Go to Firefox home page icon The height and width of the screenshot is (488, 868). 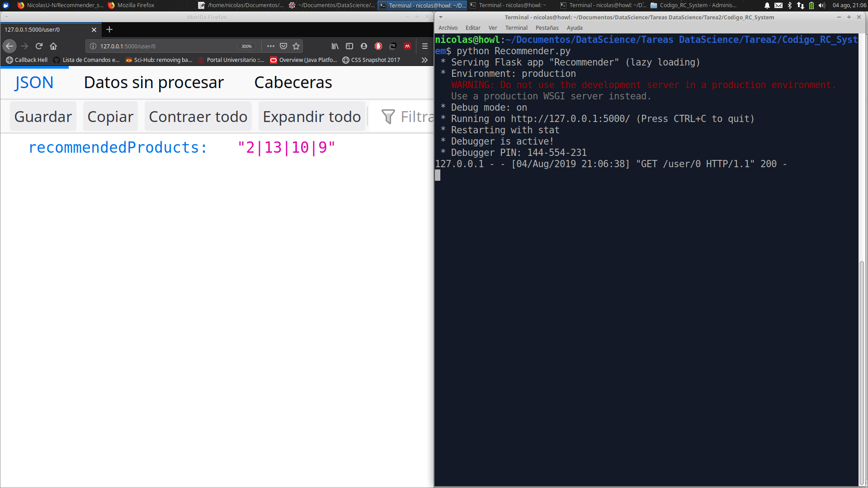pos(53,46)
